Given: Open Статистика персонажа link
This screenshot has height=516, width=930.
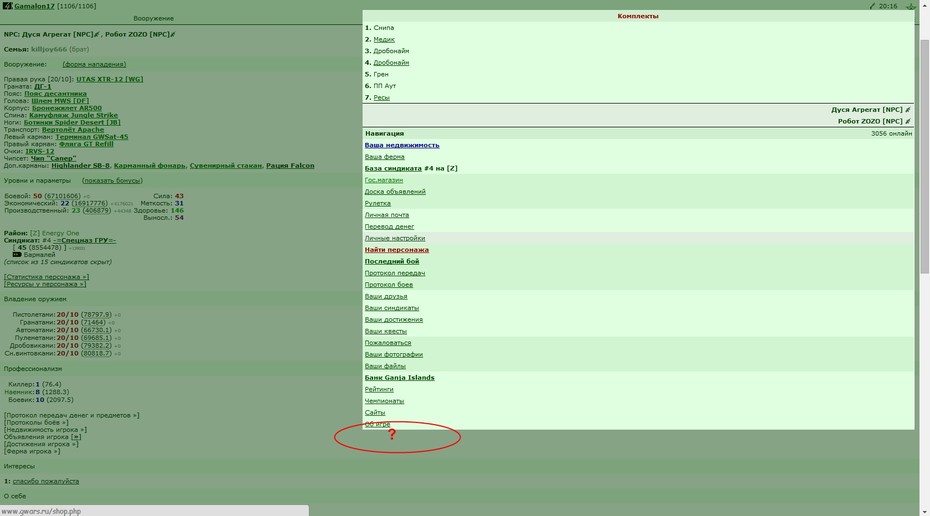Looking at the screenshot, I should pos(46,277).
